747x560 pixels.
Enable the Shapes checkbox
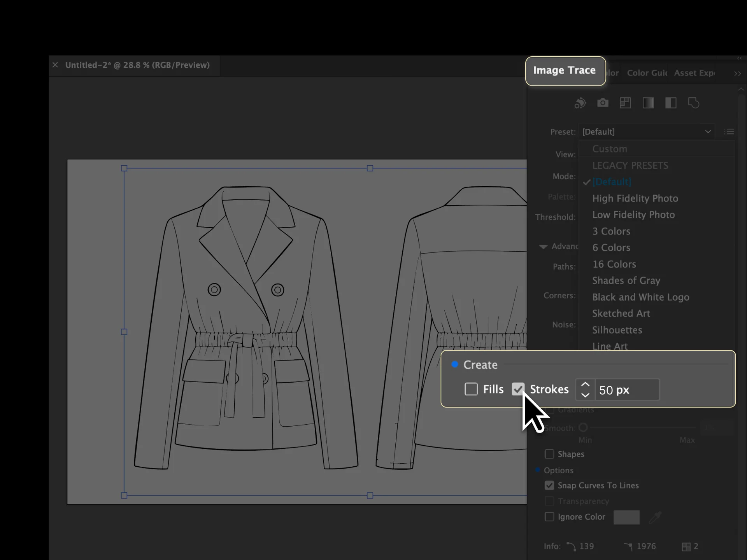point(549,454)
